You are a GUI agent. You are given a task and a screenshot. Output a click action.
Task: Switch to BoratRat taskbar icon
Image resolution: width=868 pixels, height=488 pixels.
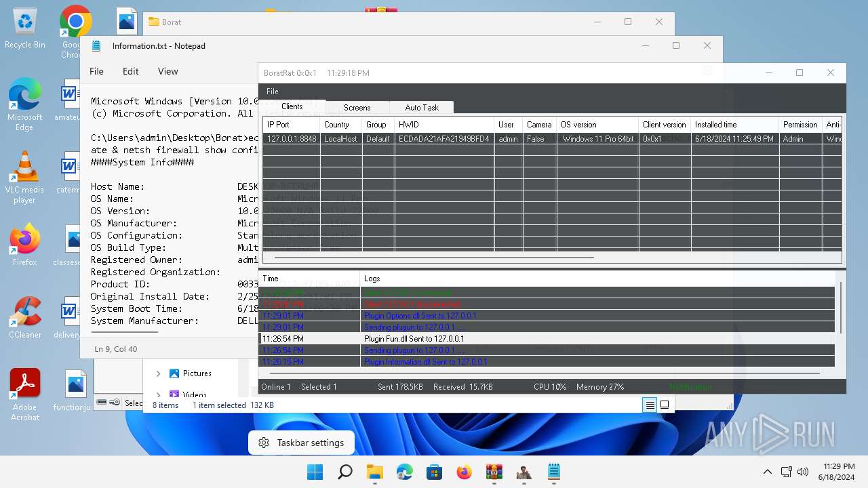click(524, 472)
